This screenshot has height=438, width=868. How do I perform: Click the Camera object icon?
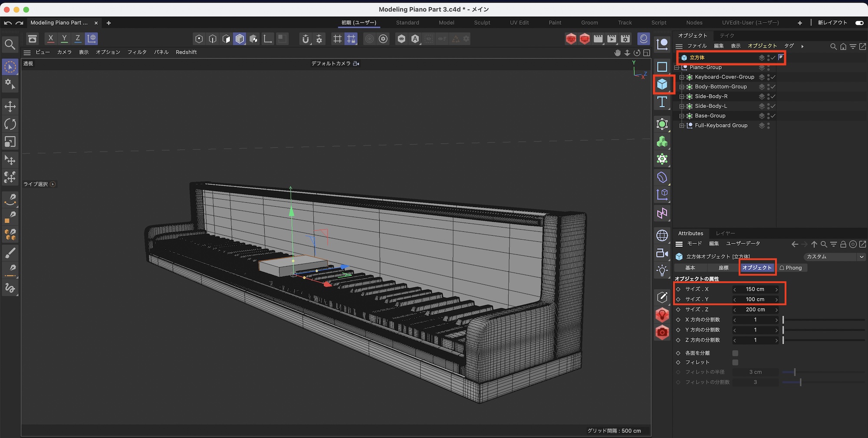point(662,253)
